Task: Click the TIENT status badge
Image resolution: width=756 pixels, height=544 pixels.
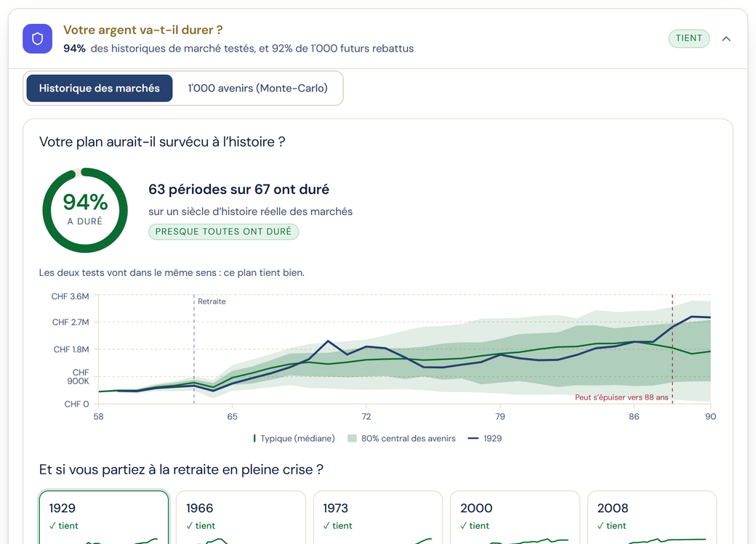Action: (688, 38)
